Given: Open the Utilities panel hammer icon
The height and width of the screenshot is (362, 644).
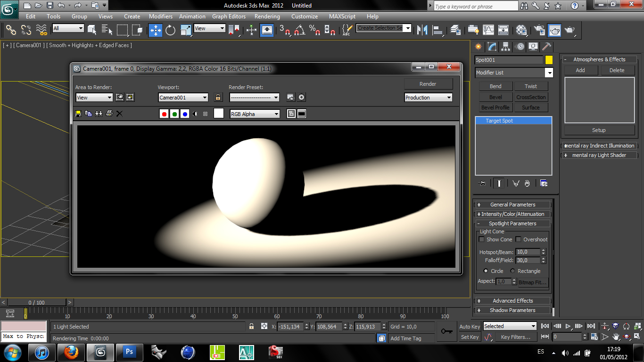Looking at the screenshot, I should click(545, 47).
